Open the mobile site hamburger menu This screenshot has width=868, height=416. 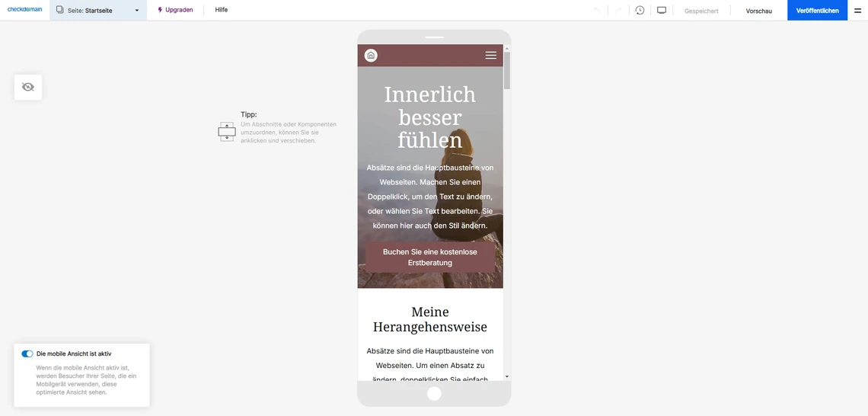tap(490, 55)
